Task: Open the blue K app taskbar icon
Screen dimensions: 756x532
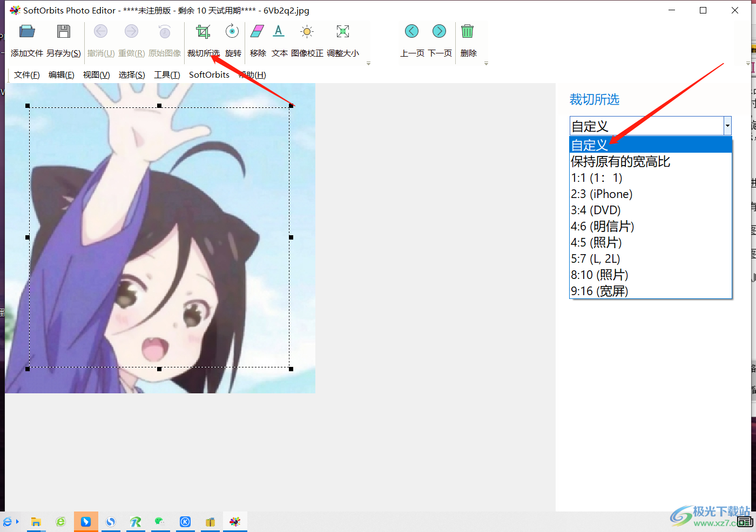Action: [185, 522]
